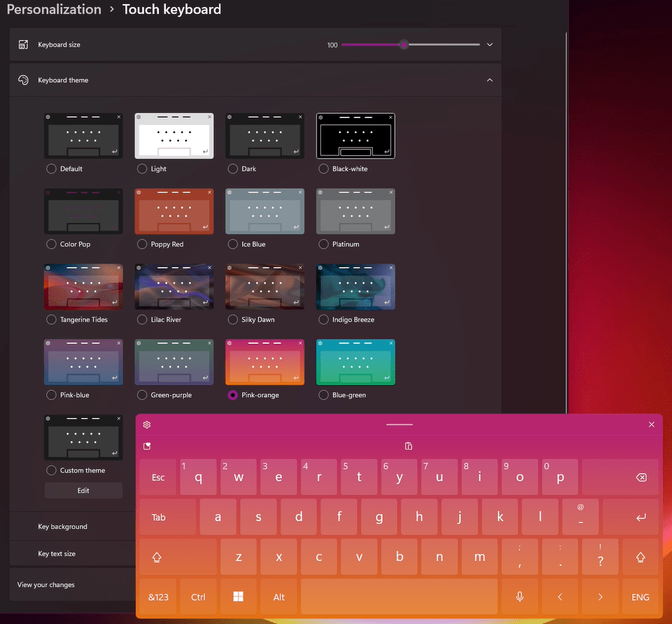Open the clipboard icon above the keys
The image size is (672, 624).
click(x=408, y=446)
